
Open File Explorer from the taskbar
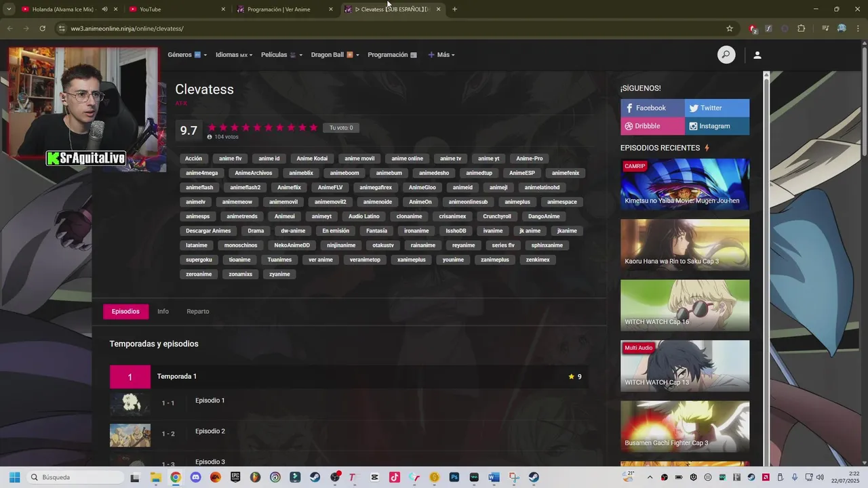coord(155,477)
